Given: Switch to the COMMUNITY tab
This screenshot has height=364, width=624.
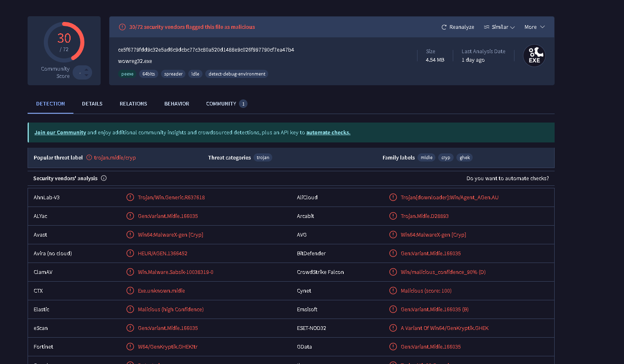Looking at the screenshot, I should (226, 104).
